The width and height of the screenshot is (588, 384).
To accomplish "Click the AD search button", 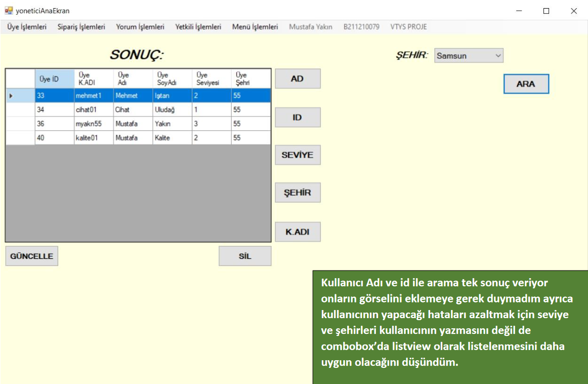I will click(x=298, y=79).
